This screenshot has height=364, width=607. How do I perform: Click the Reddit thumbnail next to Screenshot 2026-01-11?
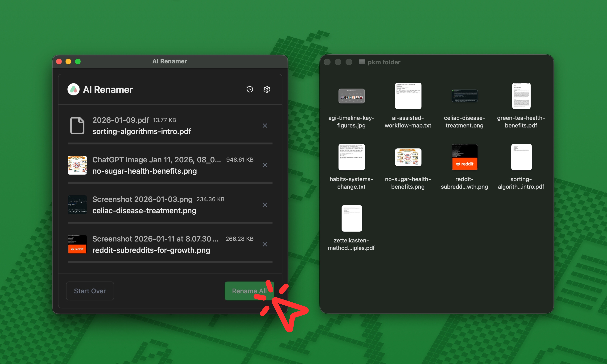click(x=77, y=244)
